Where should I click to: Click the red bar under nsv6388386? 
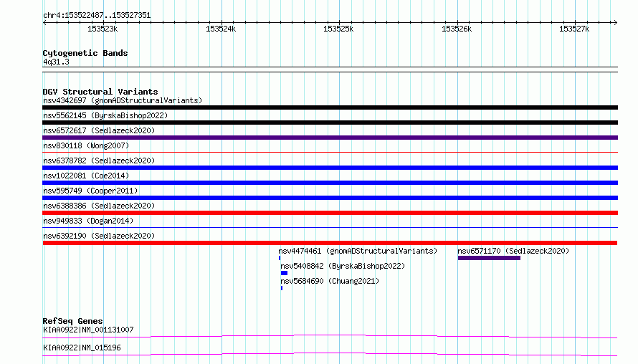coord(330,213)
